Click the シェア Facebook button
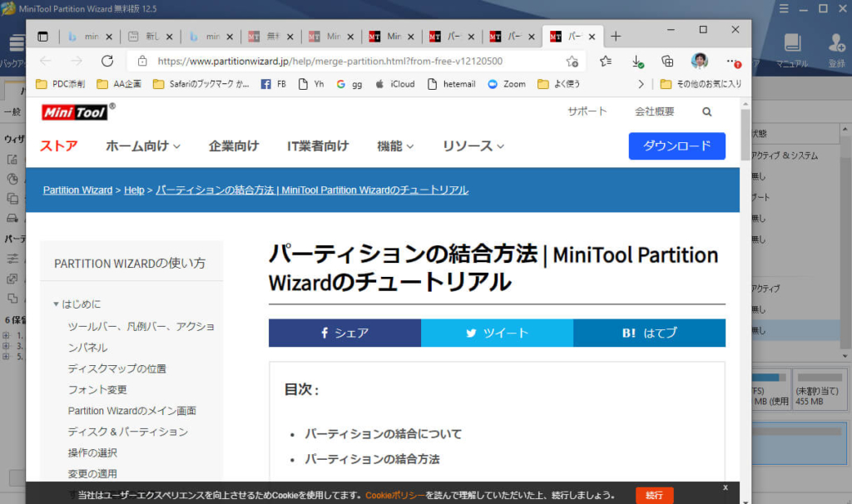 click(344, 333)
